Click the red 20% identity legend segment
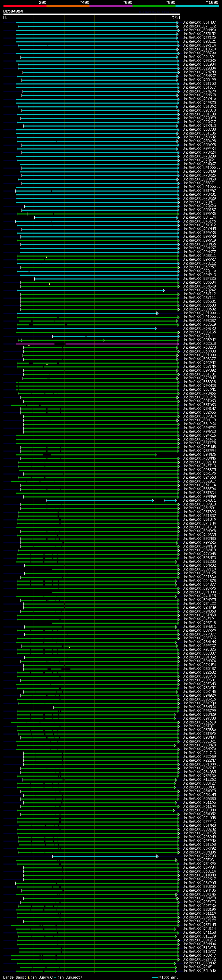This screenshot has height=980, width=222. click(25, 6)
